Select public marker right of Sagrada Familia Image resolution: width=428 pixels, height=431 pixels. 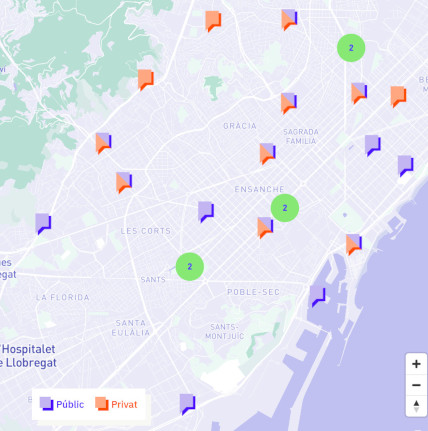pyautogui.click(x=373, y=146)
